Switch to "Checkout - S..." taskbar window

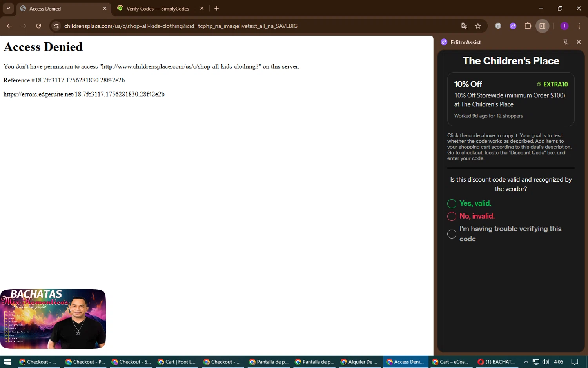[131, 362]
